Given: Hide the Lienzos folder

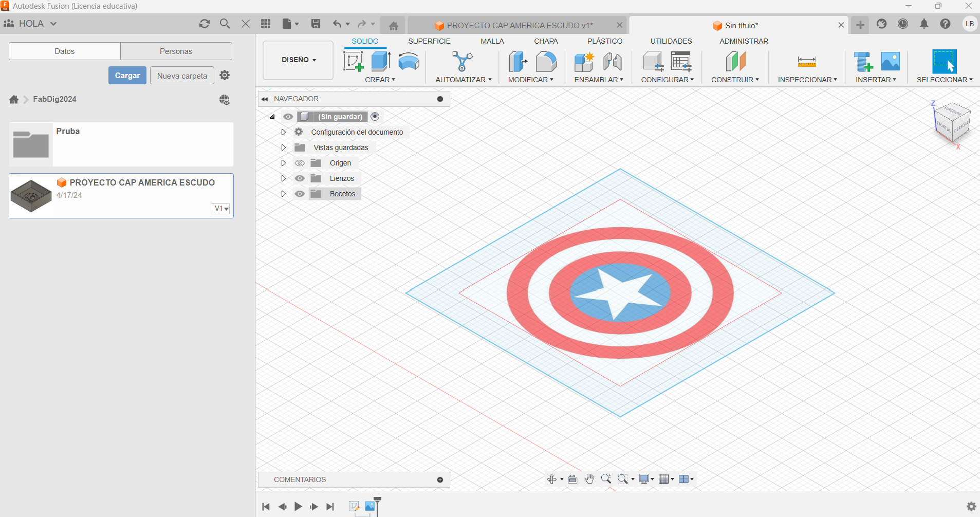Looking at the screenshot, I should 300,178.
